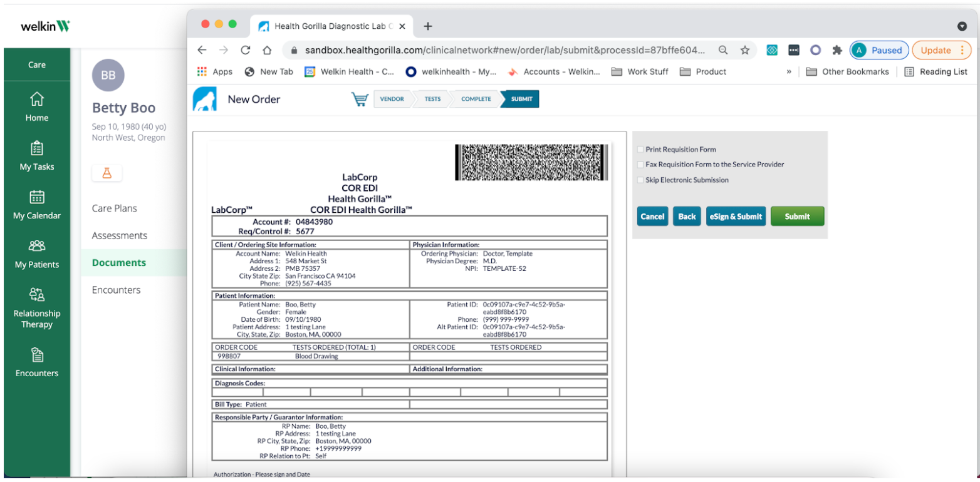Open My Tasks in Welkin sidebar

(x=37, y=155)
